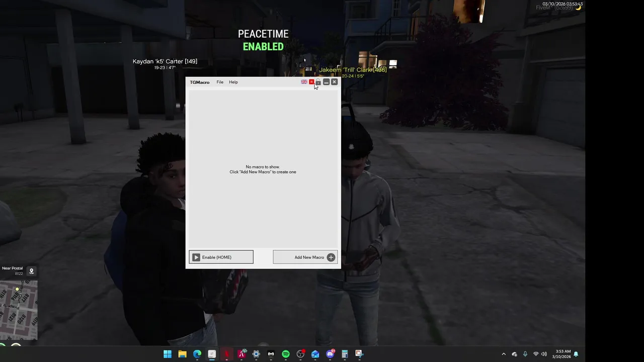Open Snipping Tool from the taskbar

pyautogui.click(x=359, y=354)
